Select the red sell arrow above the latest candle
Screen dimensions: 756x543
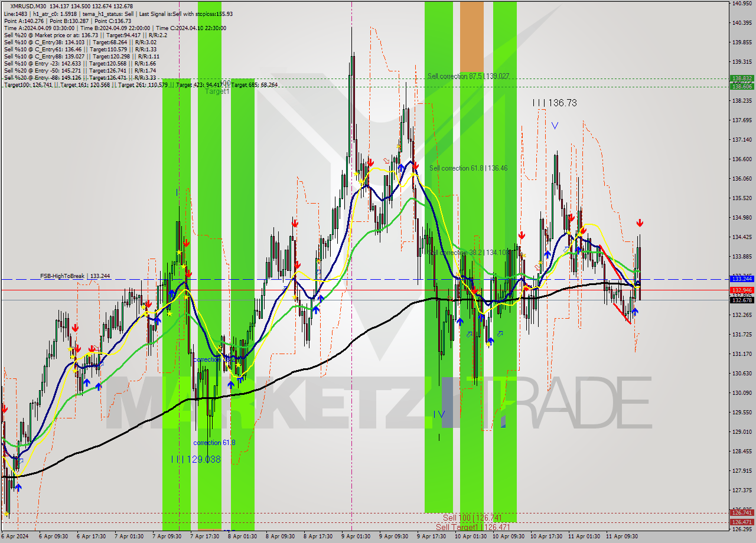[640, 223]
